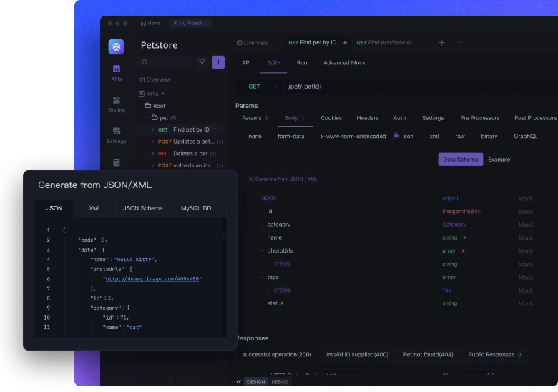
Task: Switch to MySQL DDL tab in dialog
Action: point(197,208)
